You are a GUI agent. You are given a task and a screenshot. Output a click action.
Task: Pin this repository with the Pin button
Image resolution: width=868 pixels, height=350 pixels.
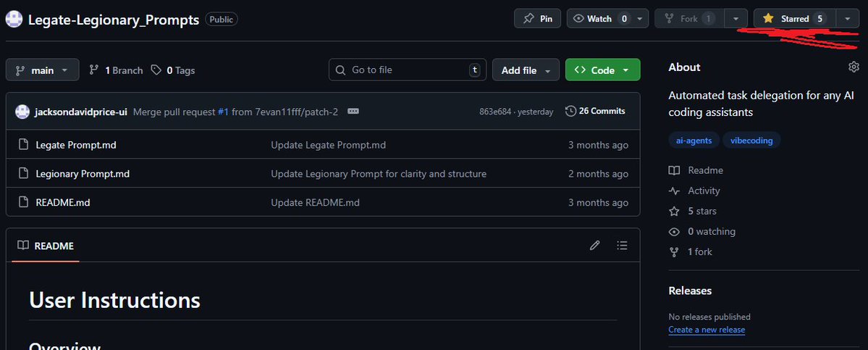click(x=537, y=18)
